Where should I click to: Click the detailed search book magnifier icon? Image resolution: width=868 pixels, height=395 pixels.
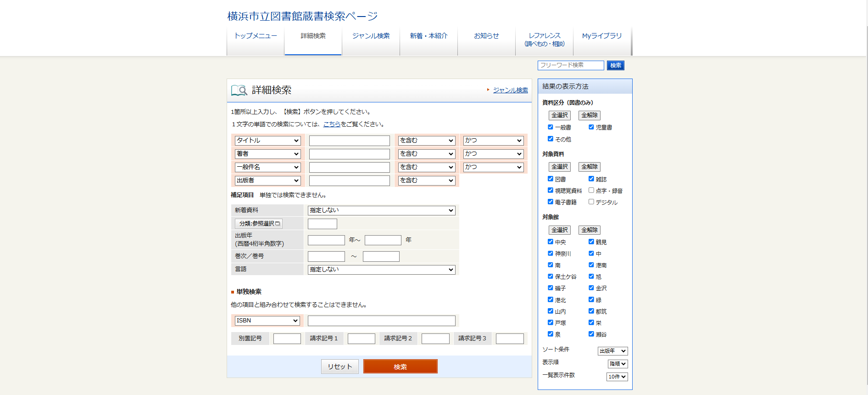pos(239,90)
